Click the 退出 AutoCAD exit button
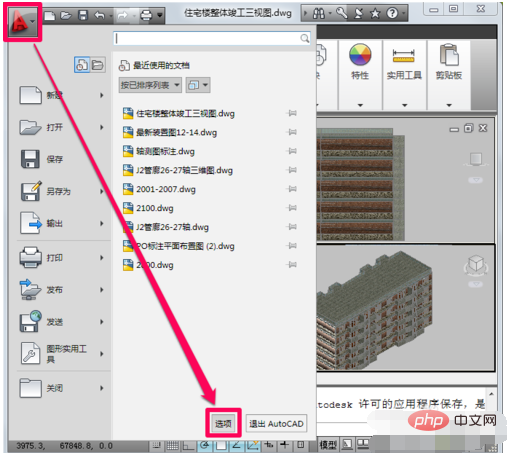The width and height of the screenshot is (507, 453). [276, 423]
